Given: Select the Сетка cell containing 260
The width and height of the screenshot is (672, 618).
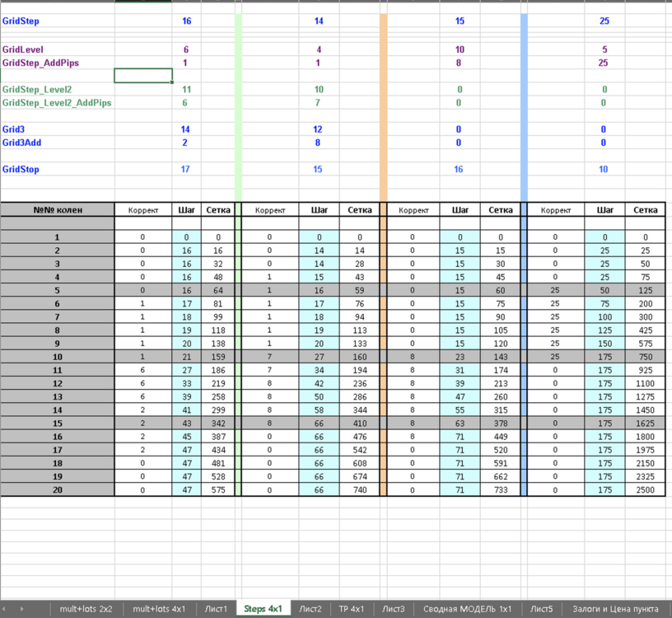Looking at the screenshot, I should (501, 396).
